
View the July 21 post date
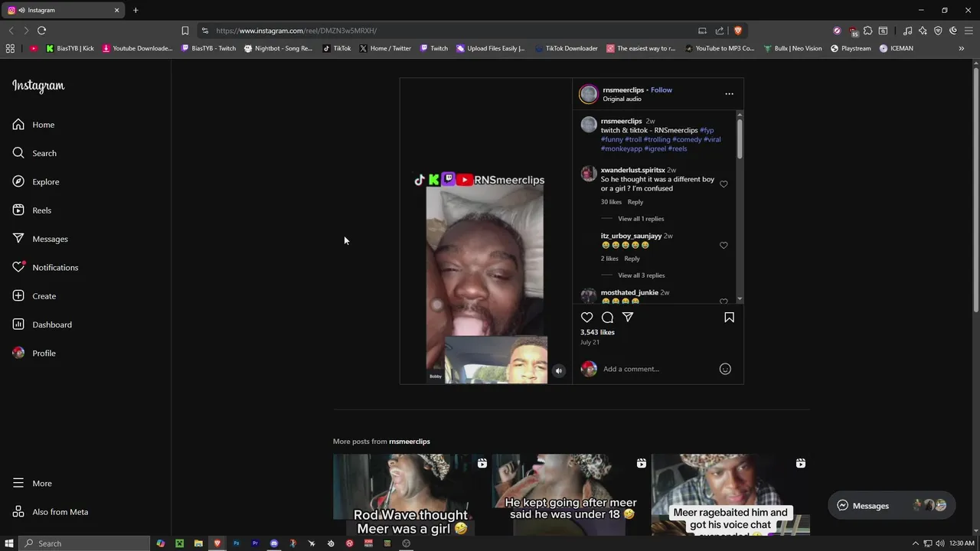click(589, 342)
